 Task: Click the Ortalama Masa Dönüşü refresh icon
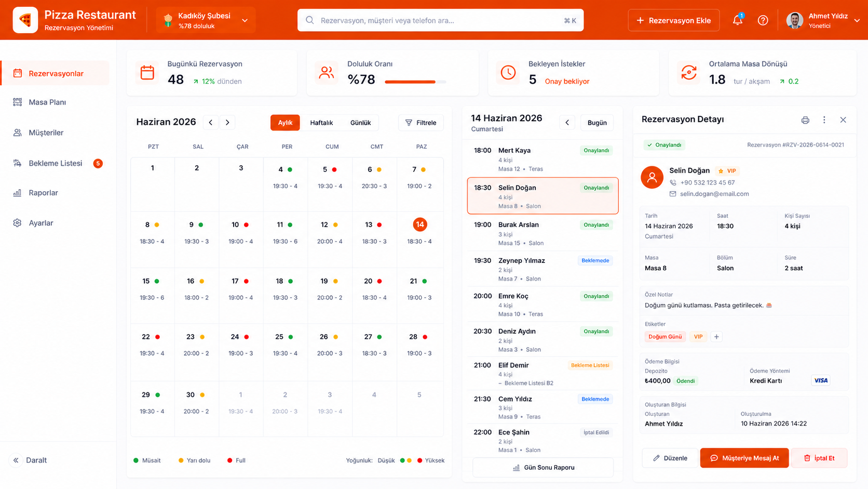688,73
